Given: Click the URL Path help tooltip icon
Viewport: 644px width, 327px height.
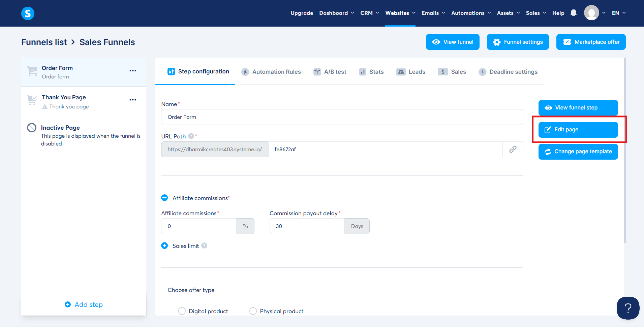Looking at the screenshot, I should coord(191,136).
